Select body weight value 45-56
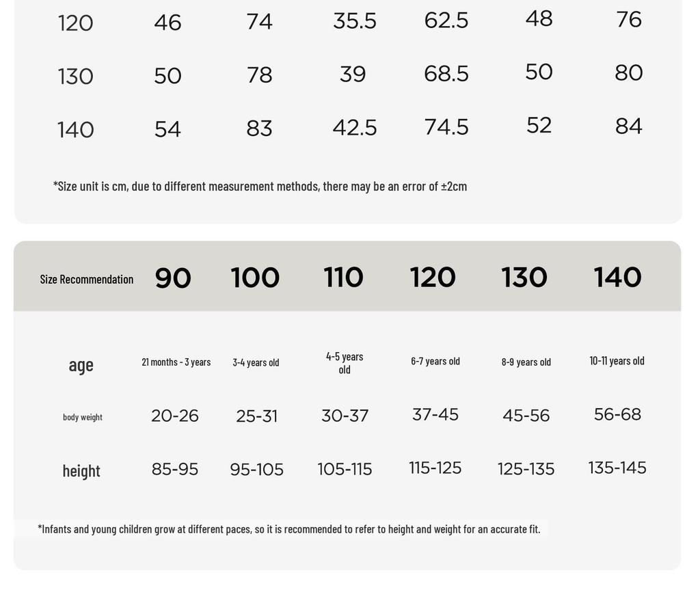This screenshot has height=590, width=700. (526, 416)
